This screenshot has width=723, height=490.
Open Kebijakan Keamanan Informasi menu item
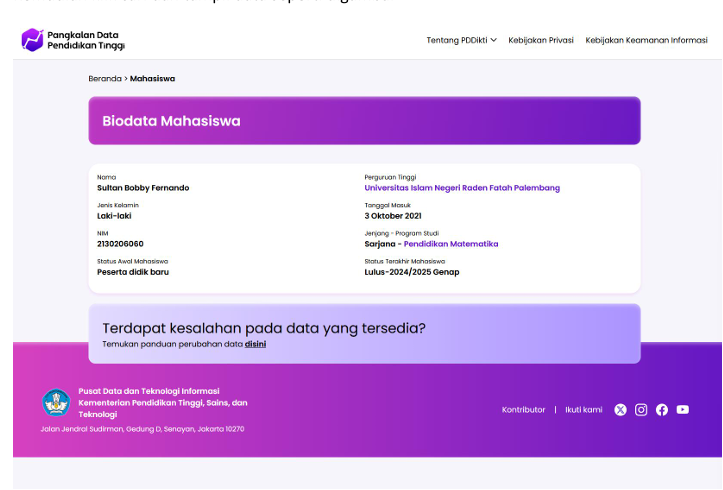[x=646, y=40]
